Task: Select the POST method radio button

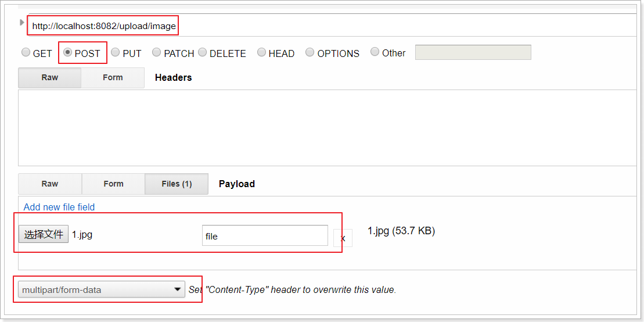Action: tap(68, 53)
